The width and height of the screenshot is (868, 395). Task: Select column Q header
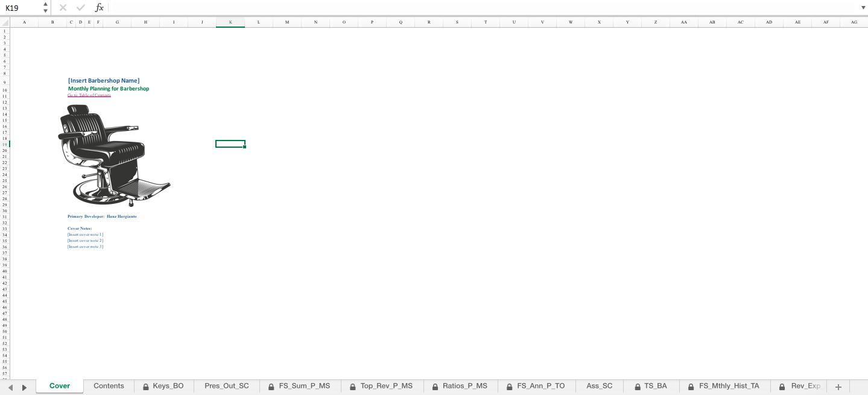click(401, 22)
